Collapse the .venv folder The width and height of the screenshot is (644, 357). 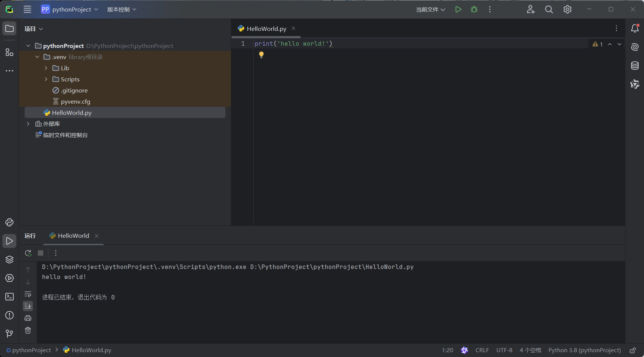click(x=37, y=57)
